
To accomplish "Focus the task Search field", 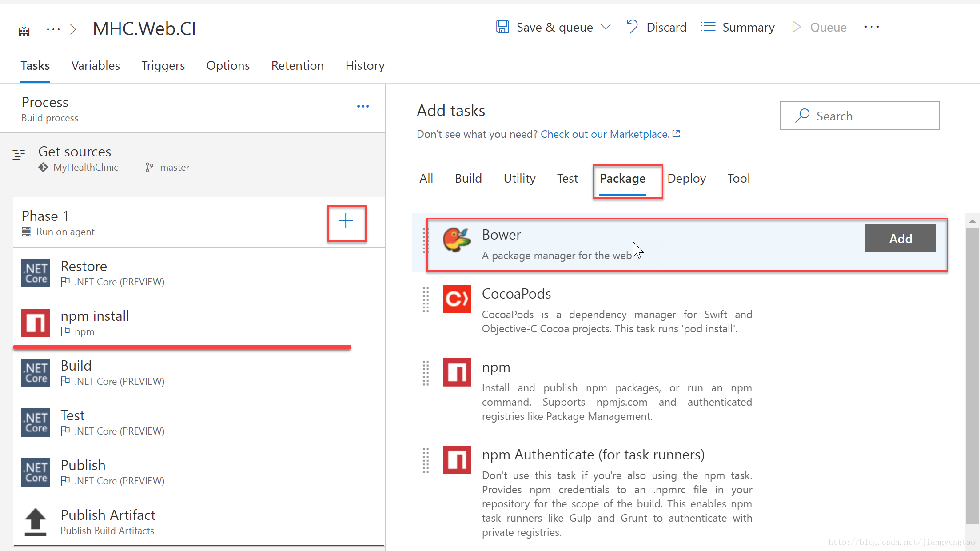I will [860, 116].
